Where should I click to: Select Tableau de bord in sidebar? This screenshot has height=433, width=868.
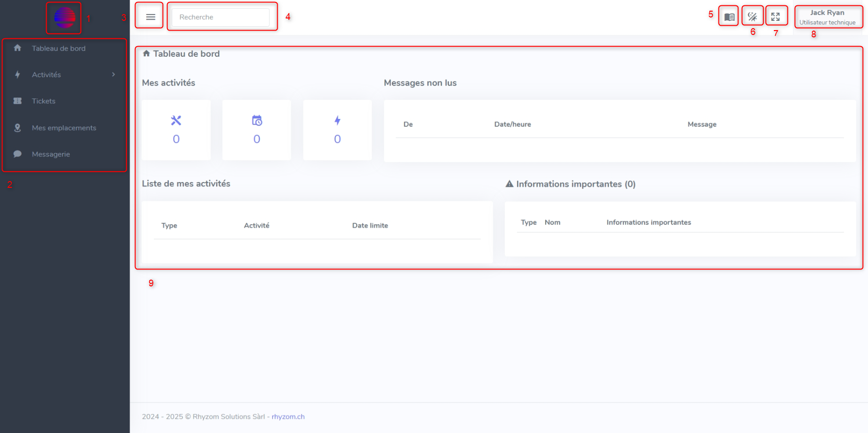(58, 49)
